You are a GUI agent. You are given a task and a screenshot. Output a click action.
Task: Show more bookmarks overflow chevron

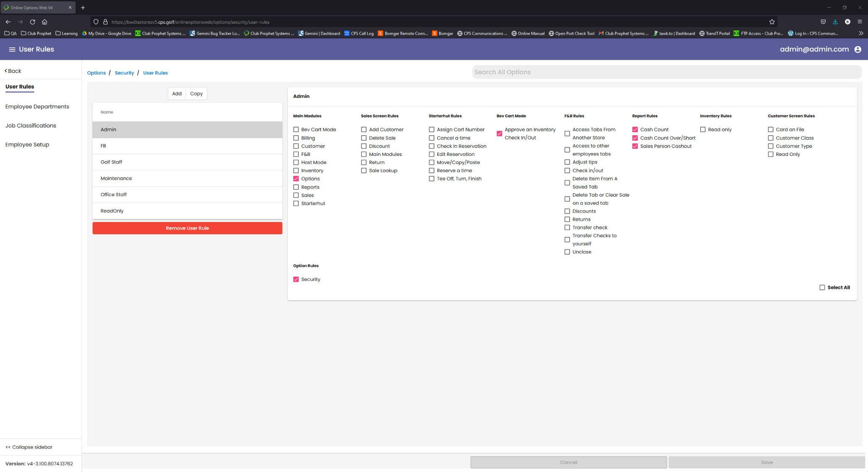click(861, 33)
